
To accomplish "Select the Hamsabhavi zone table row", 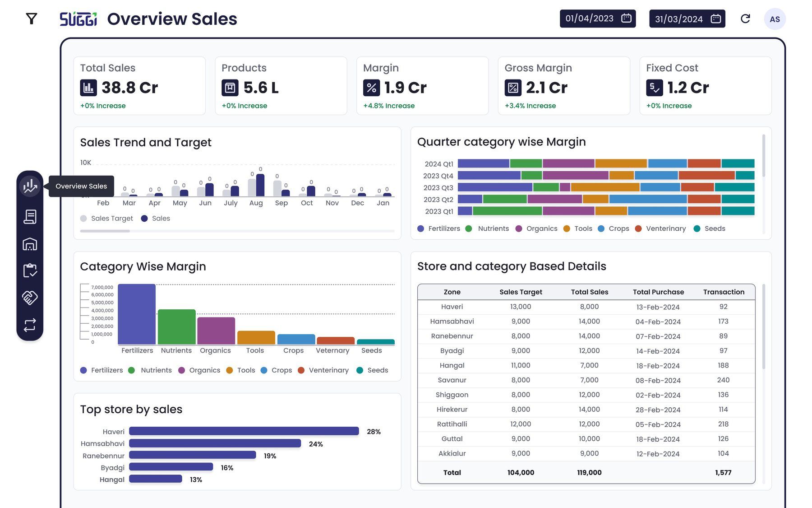I will (x=586, y=322).
